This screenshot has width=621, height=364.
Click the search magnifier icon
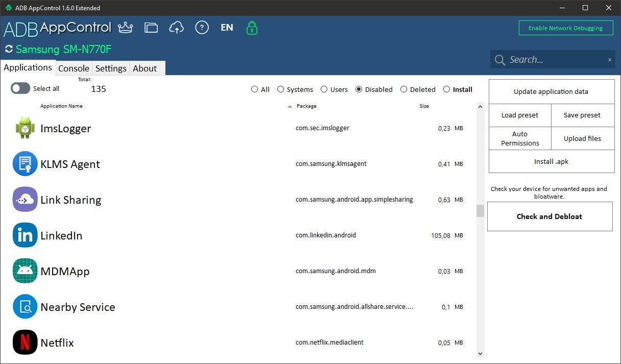pyautogui.click(x=500, y=60)
